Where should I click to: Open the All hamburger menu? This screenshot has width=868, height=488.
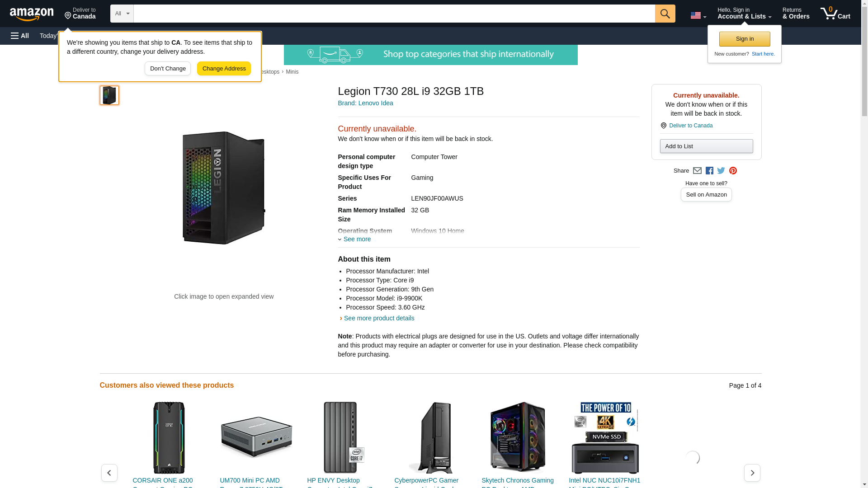20,36
